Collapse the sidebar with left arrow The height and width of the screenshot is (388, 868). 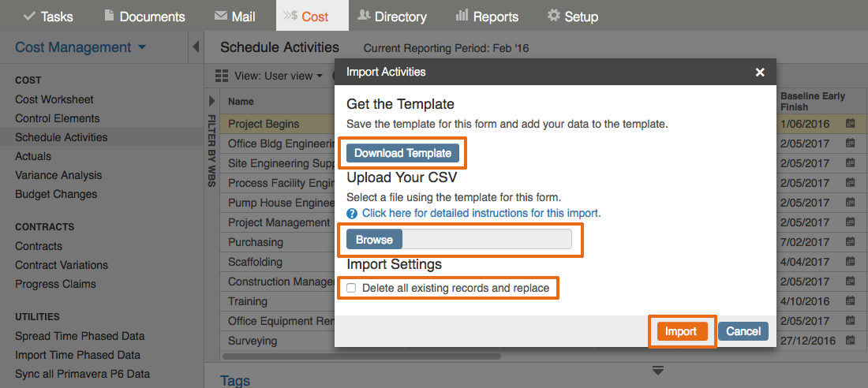196,47
